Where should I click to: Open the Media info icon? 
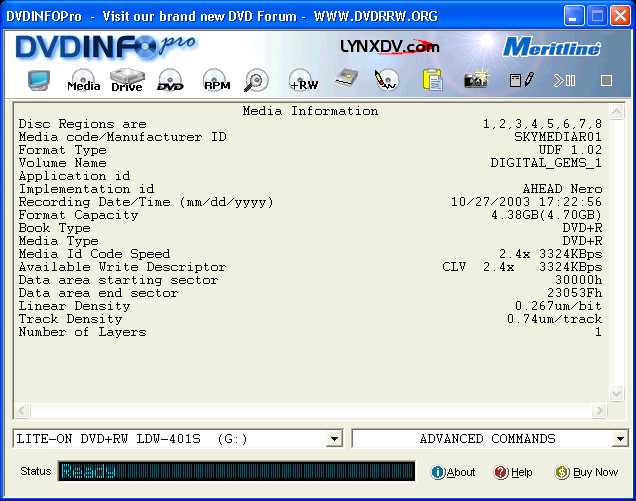[x=84, y=80]
